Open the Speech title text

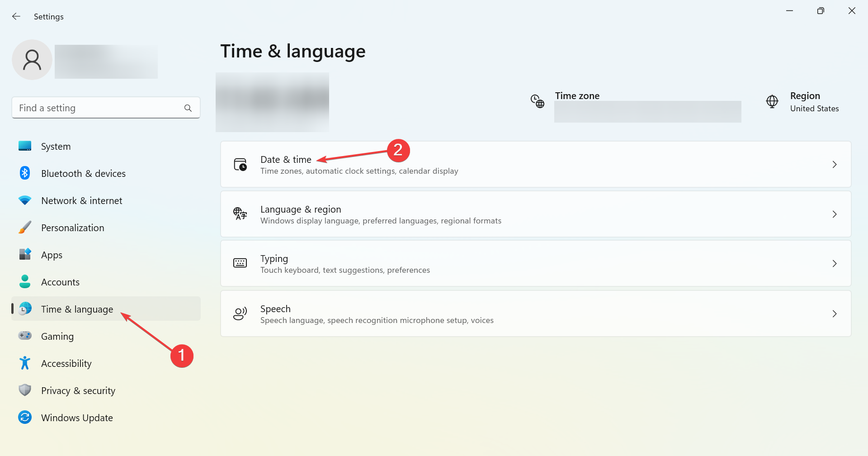(x=275, y=309)
